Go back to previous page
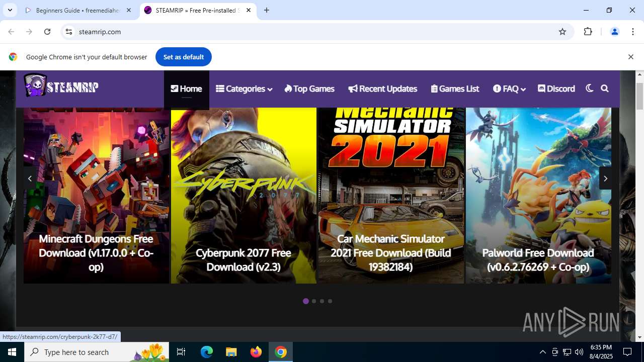The image size is (644, 362). click(x=11, y=32)
